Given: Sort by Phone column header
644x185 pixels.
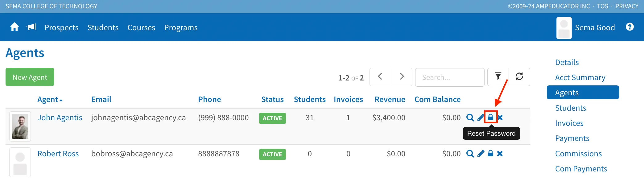Looking at the screenshot, I should [209, 99].
